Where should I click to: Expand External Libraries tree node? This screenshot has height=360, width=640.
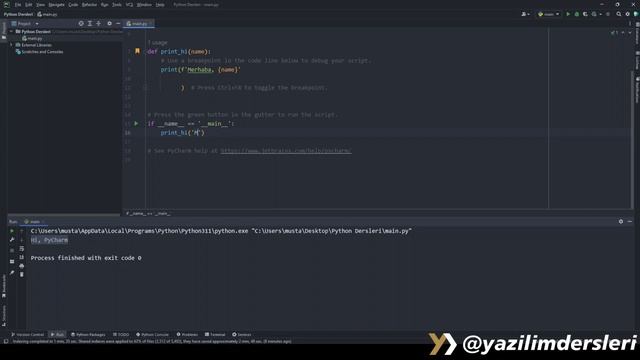[x=11, y=45]
